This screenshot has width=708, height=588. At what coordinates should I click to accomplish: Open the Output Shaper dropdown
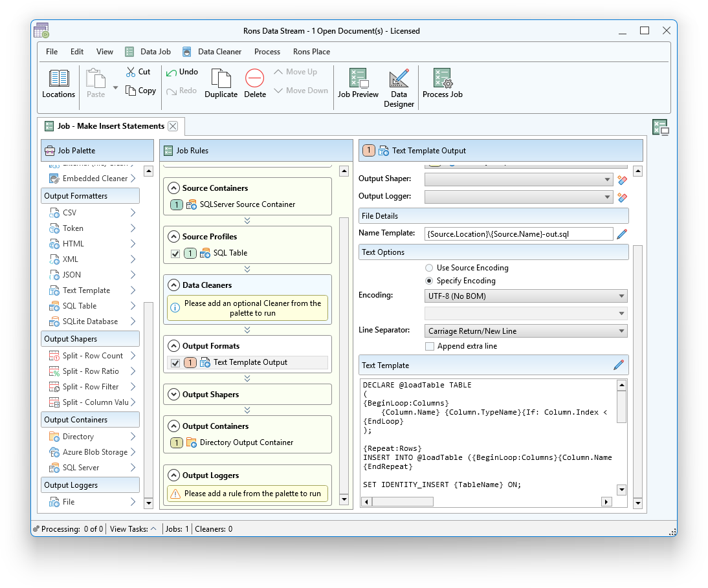(607, 180)
